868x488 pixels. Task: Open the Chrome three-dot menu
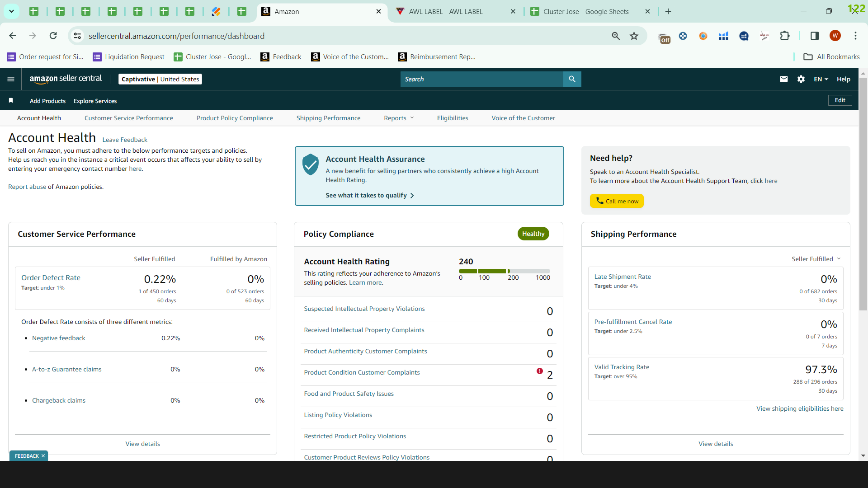point(855,36)
